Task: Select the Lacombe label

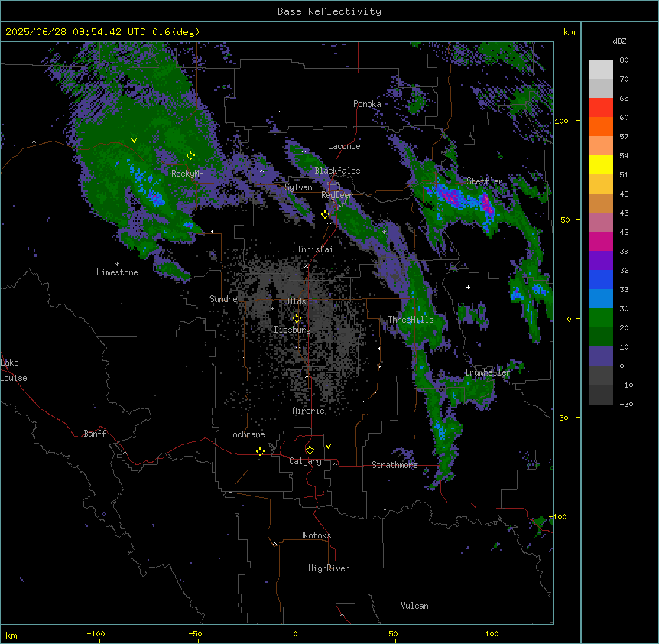Action: click(x=344, y=146)
